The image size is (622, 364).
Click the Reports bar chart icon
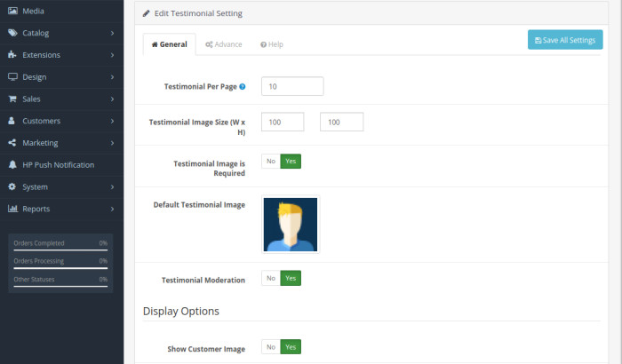tap(12, 209)
